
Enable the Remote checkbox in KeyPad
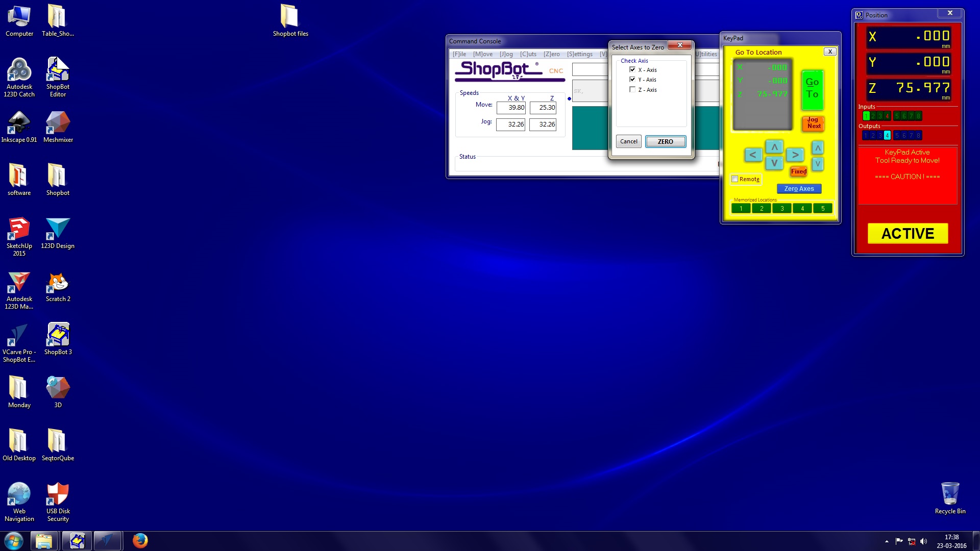click(735, 179)
